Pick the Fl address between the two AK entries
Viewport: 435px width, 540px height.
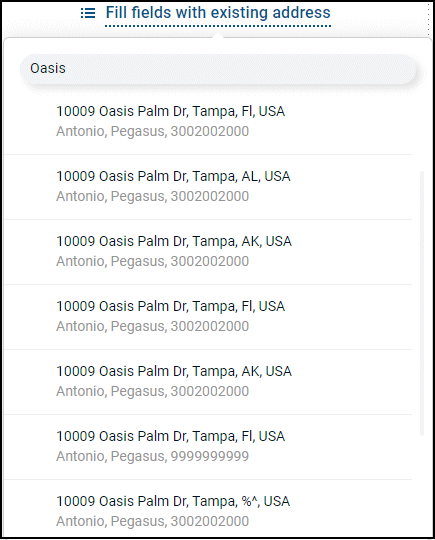click(x=208, y=316)
